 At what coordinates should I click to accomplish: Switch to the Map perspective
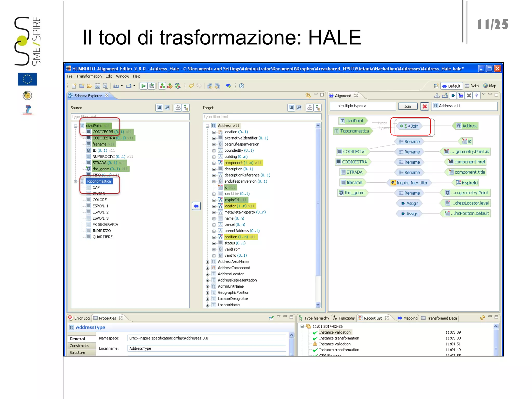click(490, 86)
